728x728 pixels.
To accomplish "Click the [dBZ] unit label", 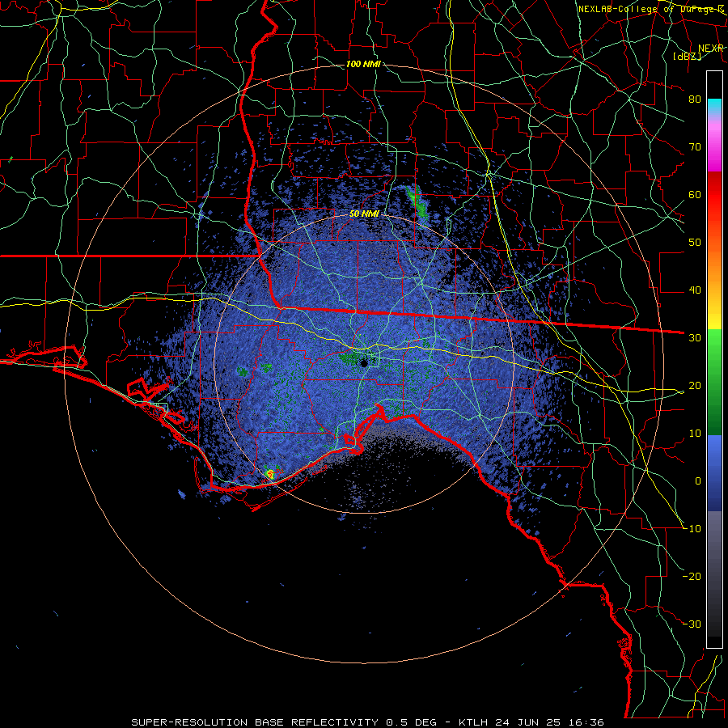I will [688, 56].
